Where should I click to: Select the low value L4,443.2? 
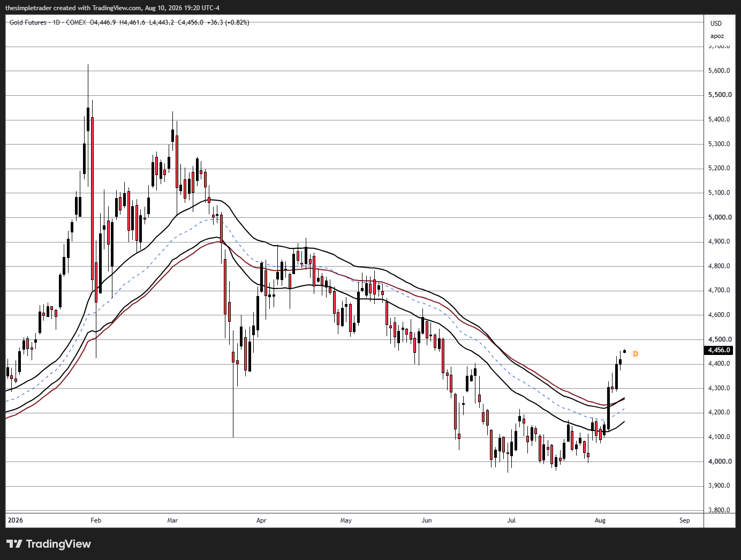point(161,22)
